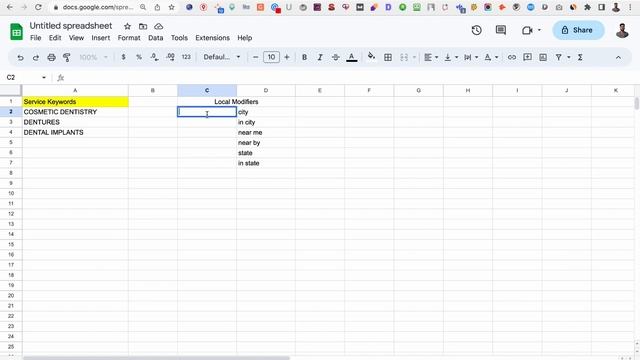This screenshot has width=640, height=360.
Task: Open the Data menu
Action: point(156,38)
